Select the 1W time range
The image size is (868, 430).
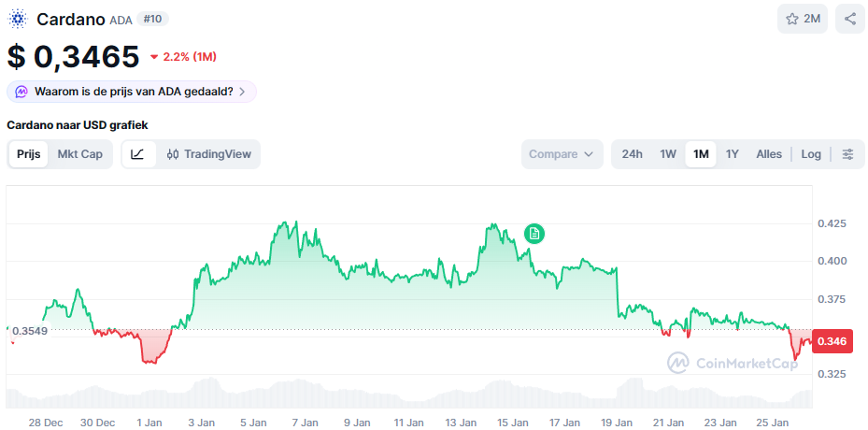coord(668,154)
